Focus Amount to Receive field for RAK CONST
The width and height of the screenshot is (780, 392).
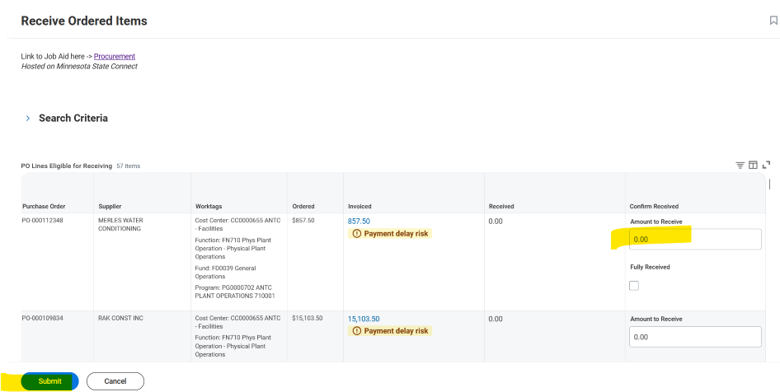(695, 337)
